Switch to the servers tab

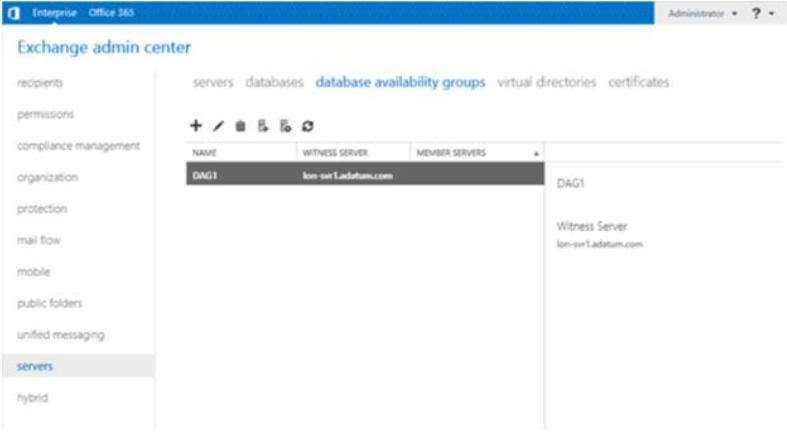point(213,82)
